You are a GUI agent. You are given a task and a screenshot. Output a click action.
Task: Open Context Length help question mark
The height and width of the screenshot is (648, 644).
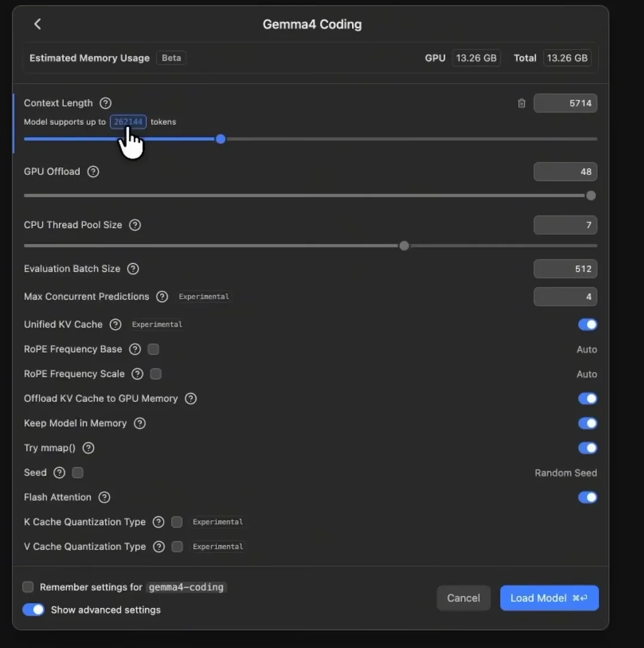click(105, 103)
